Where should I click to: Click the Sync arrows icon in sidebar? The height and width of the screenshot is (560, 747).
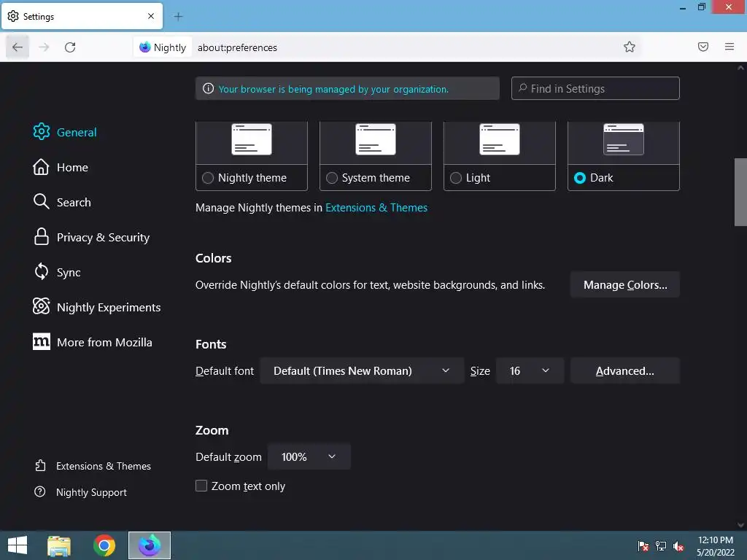click(42, 271)
